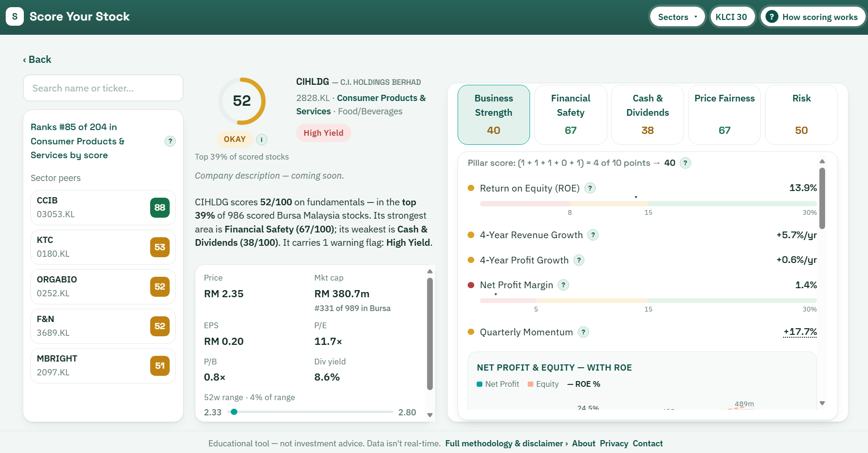Open Quarterly Momentum help icon
The image size is (868, 453).
click(583, 332)
